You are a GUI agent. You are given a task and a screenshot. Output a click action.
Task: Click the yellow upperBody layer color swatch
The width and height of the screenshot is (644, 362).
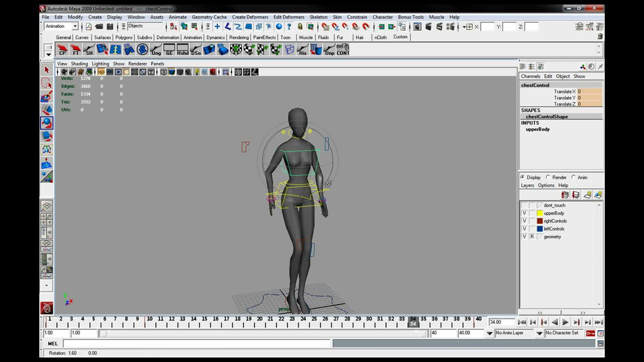coord(539,213)
